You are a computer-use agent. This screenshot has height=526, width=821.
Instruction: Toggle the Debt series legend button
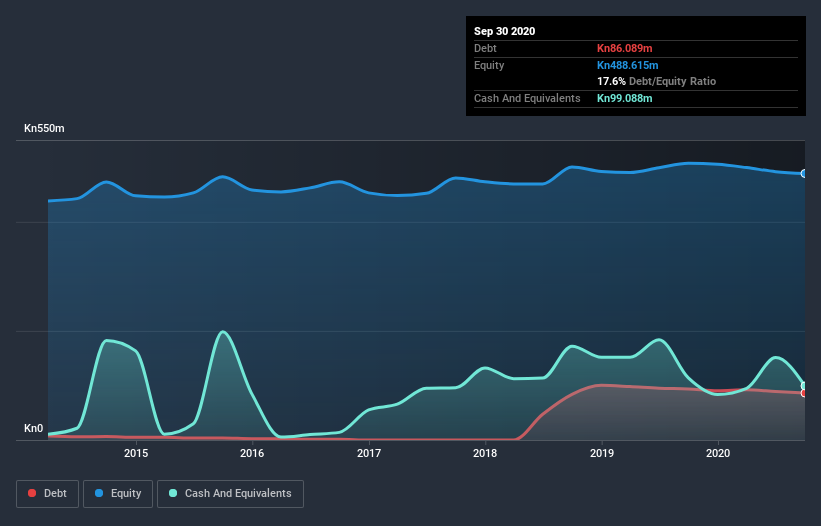(x=47, y=494)
